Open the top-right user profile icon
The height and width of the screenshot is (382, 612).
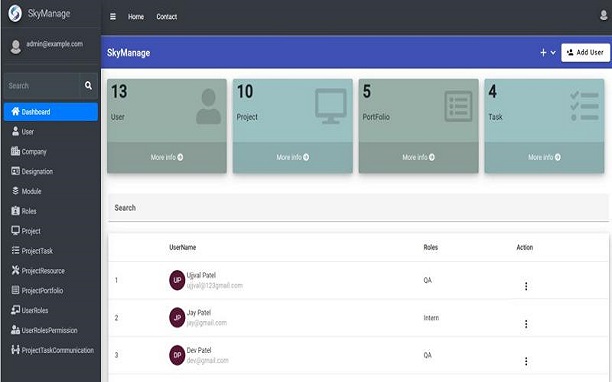603,15
